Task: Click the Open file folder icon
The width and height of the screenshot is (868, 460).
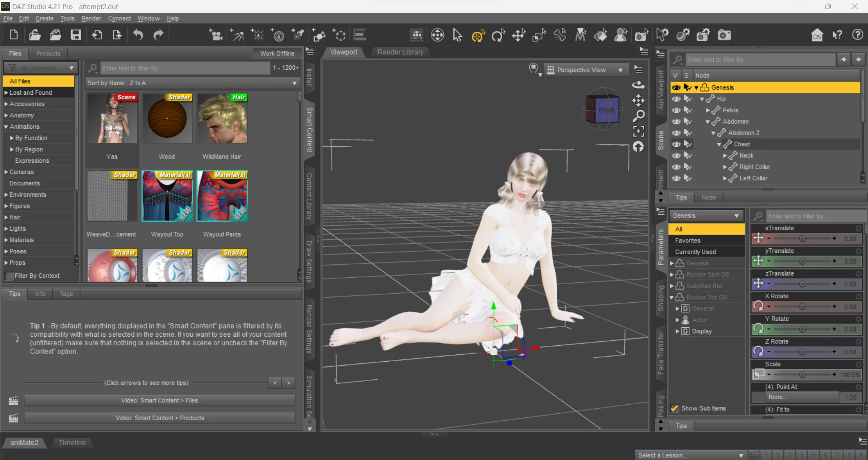Action: point(35,35)
